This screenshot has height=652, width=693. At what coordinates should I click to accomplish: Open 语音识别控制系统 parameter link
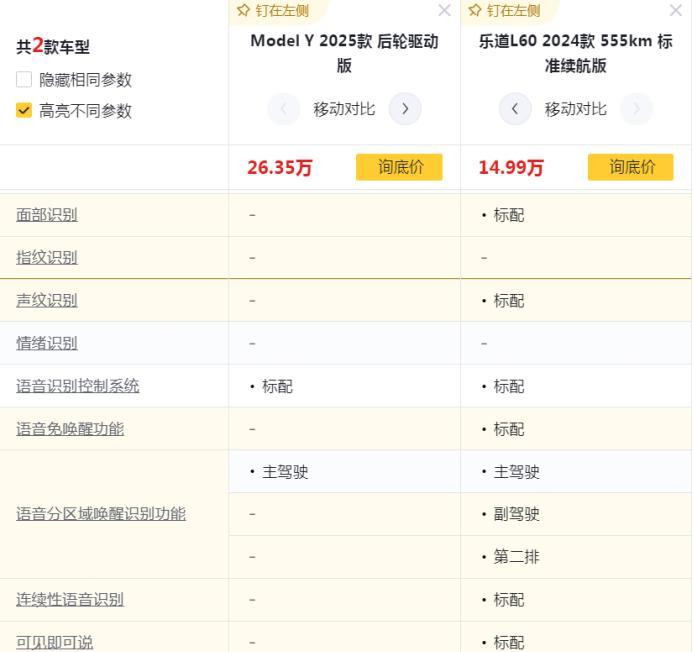[78, 386]
